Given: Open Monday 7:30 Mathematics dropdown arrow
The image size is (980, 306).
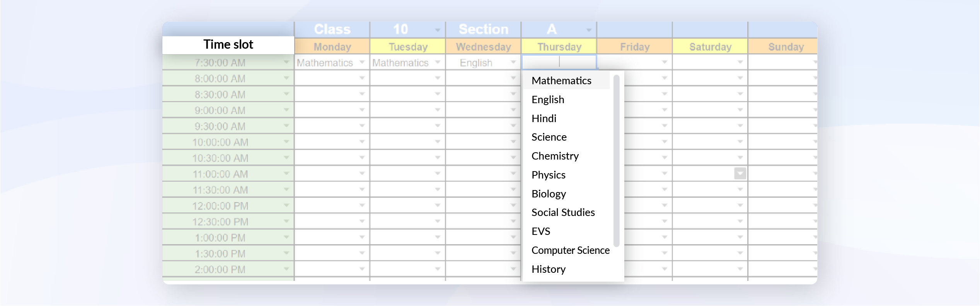Looking at the screenshot, I should pyautogui.click(x=362, y=62).
